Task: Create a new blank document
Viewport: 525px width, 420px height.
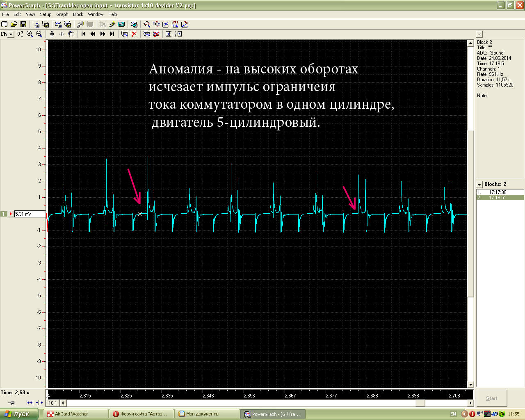Action: click(4, 24)
